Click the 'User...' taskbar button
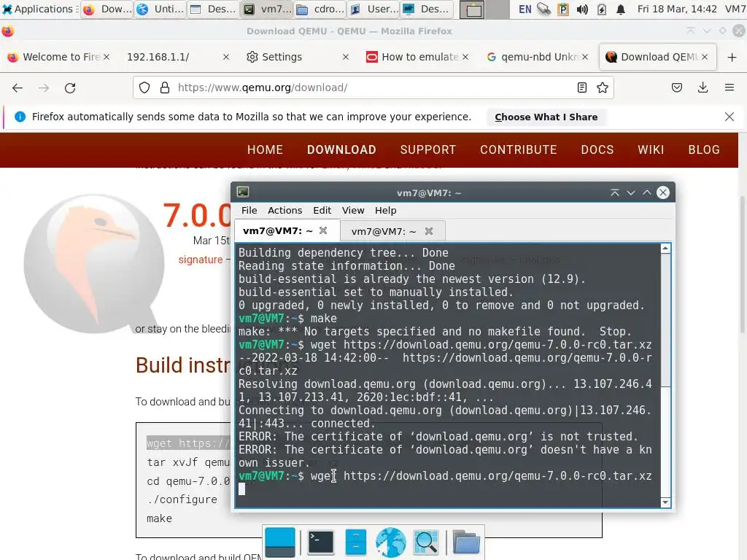The width and height of the screenshot is (747, 560). 373,9
